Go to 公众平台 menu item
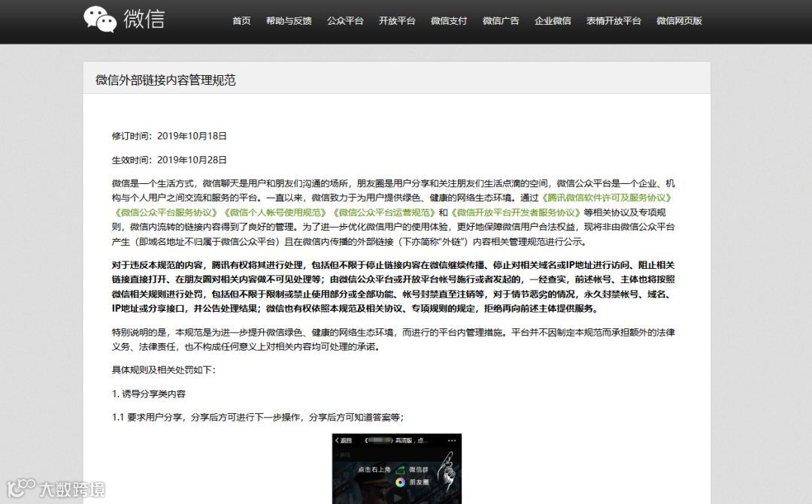The width and height of the screenshot is (812, 504). coord(345,21)
